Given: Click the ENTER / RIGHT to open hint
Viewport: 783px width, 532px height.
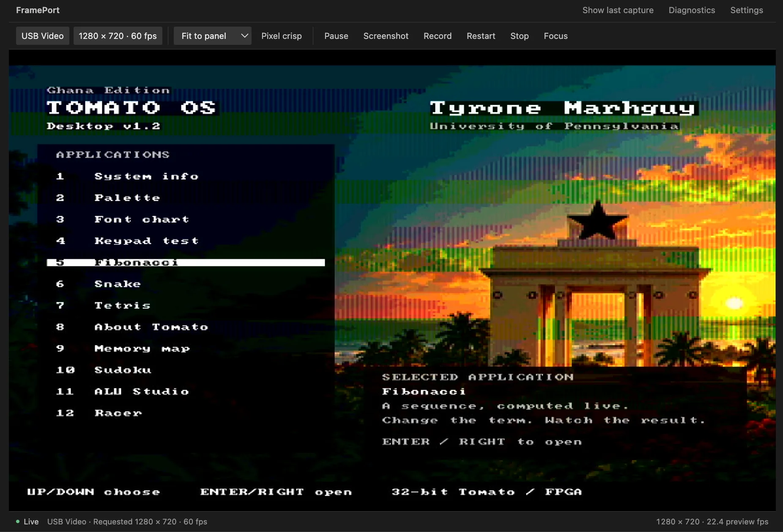Looking at the screenshot, I should pyautogui.click(x=482, y=442).
